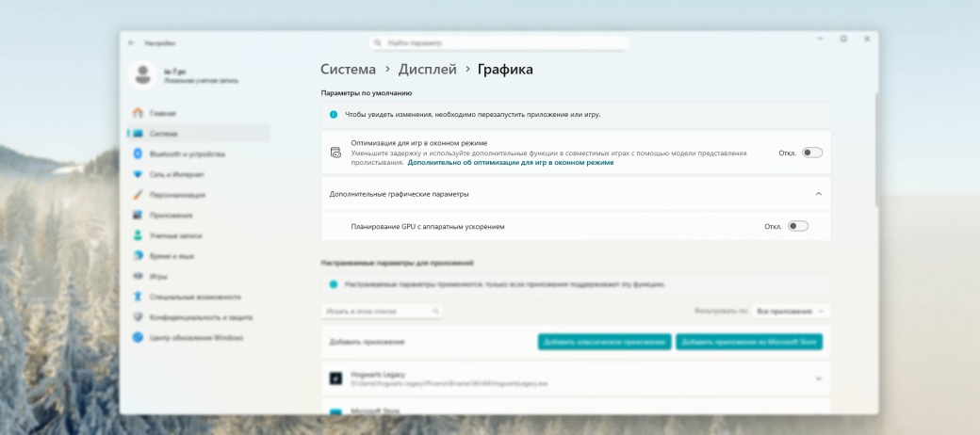This screenshot has width=980, height=435.
Task: Click Настраиваемые параметры для приложений heading
Action: coord(397,263)
